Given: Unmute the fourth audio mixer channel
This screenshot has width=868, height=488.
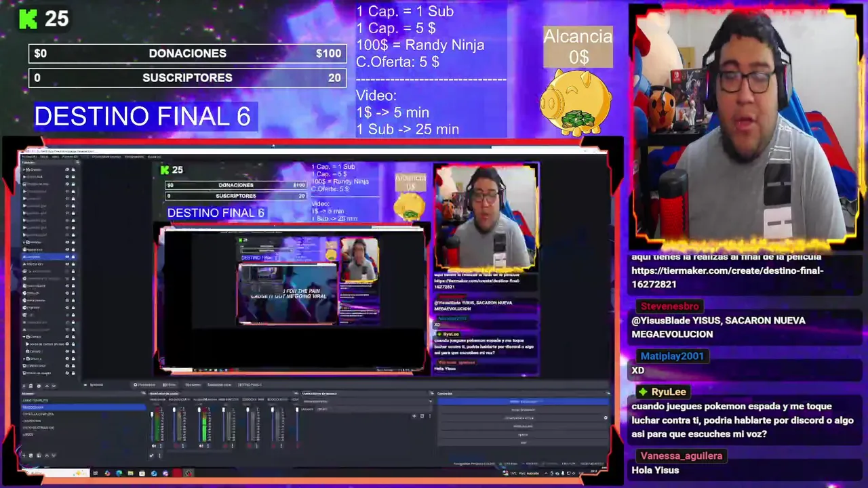Looking at the screenshot, I should tap(225, 446).
